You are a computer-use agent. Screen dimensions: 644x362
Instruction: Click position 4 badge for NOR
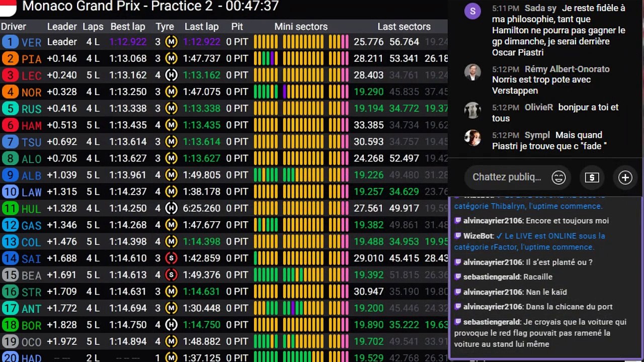click(x=10, y=92)
